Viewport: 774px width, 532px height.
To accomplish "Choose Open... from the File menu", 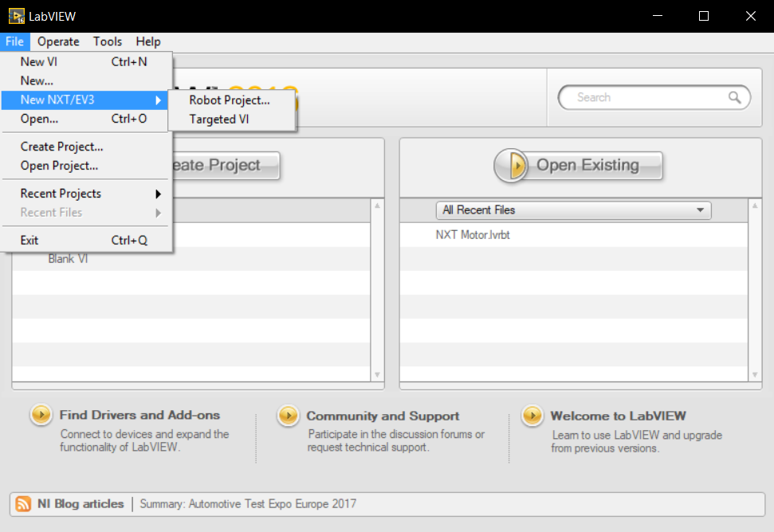I will tap(86, 119).
